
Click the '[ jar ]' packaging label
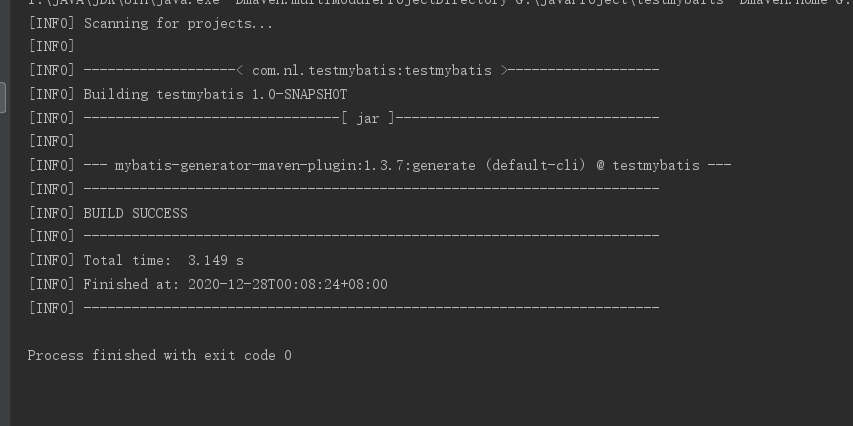coord(368,118)
